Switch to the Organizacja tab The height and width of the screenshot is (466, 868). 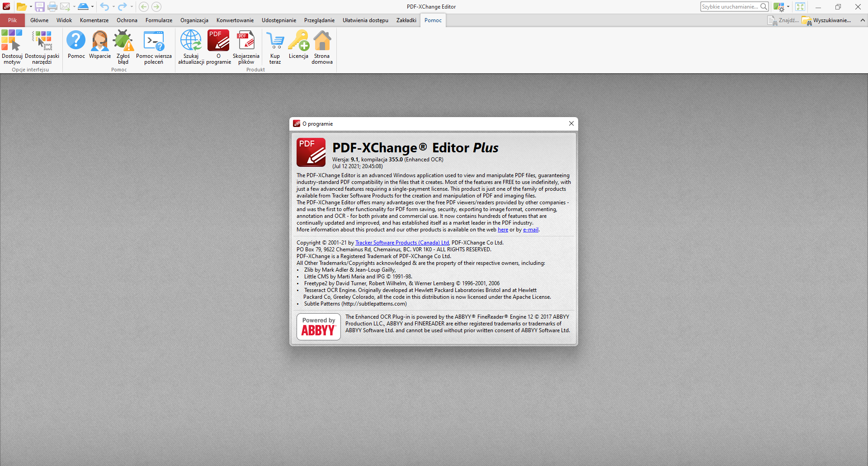click(194, 20)
